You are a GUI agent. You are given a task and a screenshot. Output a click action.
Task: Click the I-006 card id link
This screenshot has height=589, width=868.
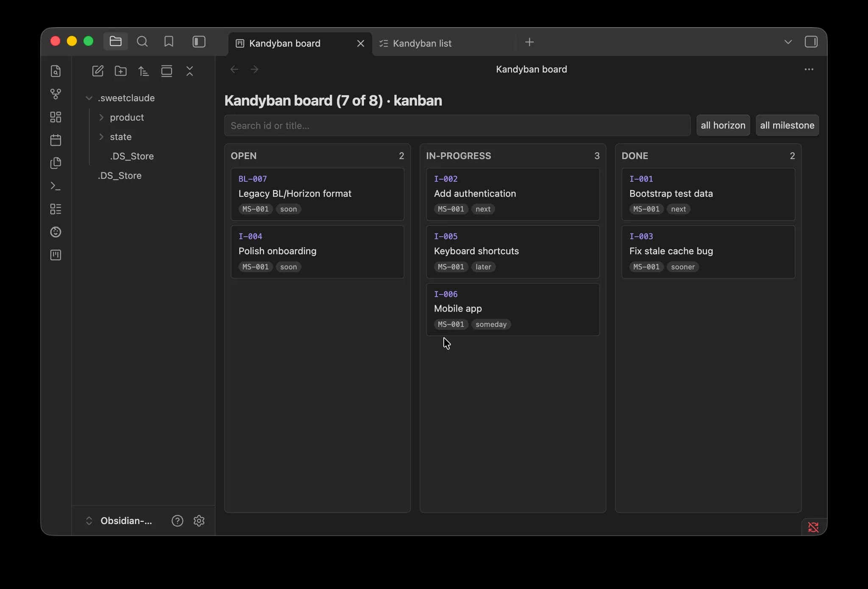(x=445, y=294)
